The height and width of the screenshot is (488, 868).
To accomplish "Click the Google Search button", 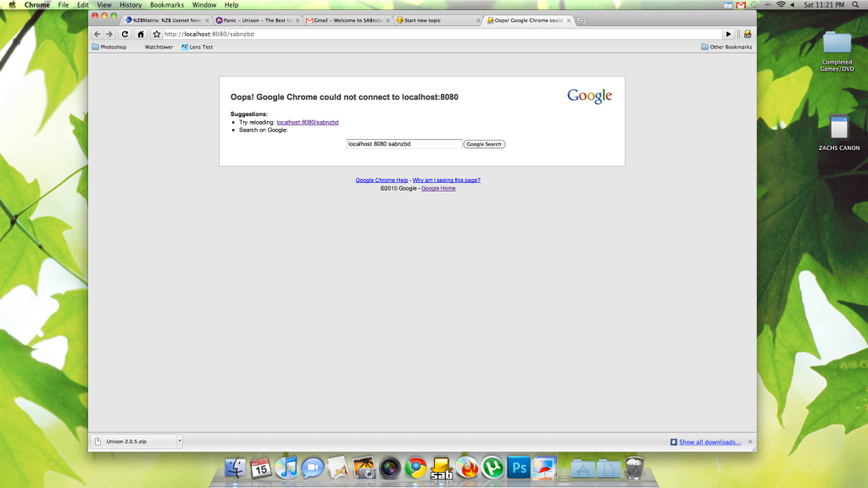I will coord(484,144).
